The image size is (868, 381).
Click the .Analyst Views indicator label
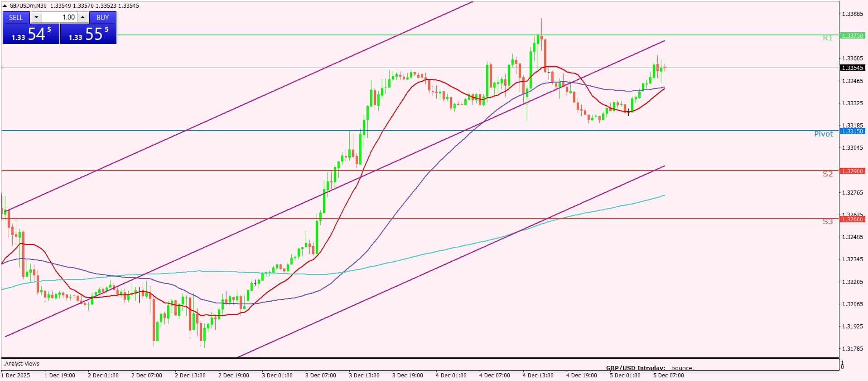tap(21, 364)
